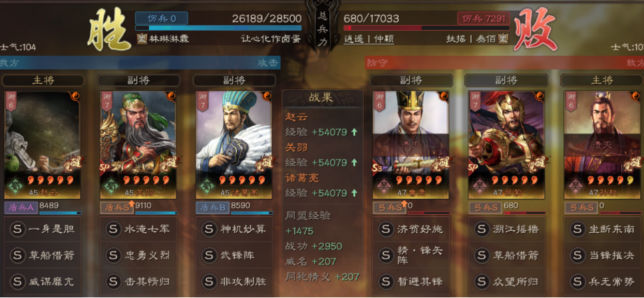Open the 赵云 general portrait

[43, 145]
